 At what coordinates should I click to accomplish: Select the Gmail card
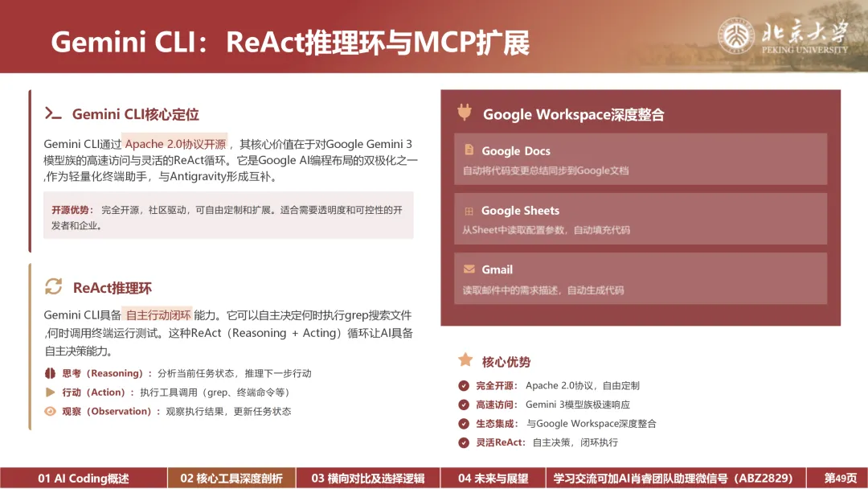(x=641, y=278)
